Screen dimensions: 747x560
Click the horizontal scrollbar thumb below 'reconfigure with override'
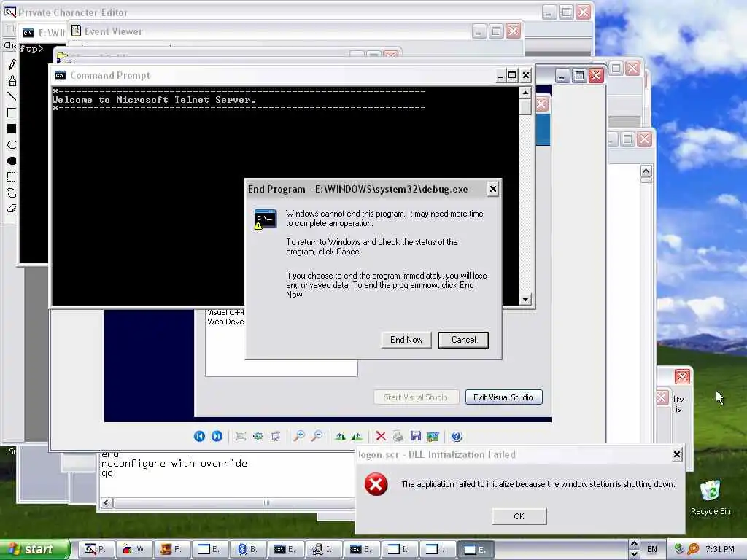(266, 503)
